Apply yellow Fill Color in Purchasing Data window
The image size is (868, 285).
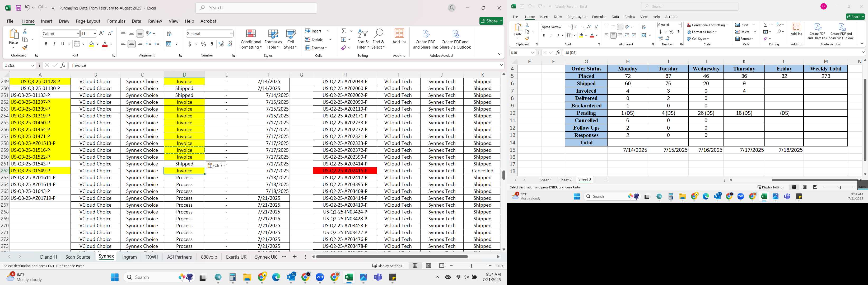coord(91,44)
